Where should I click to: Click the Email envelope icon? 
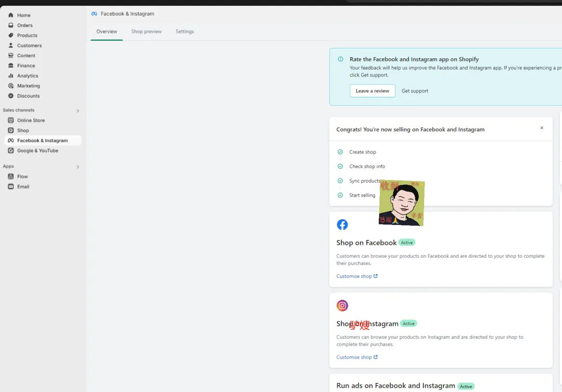(x=11, y=186)
